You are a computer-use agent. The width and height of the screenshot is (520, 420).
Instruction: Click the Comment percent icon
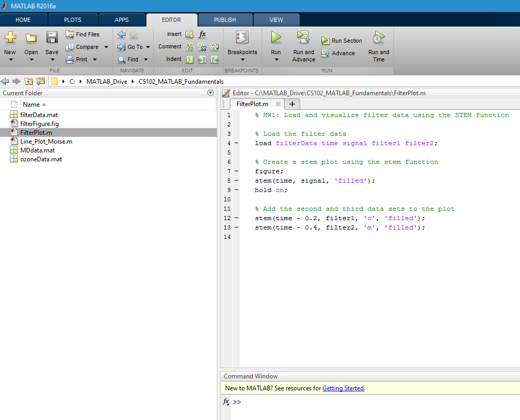pos(190,47)
